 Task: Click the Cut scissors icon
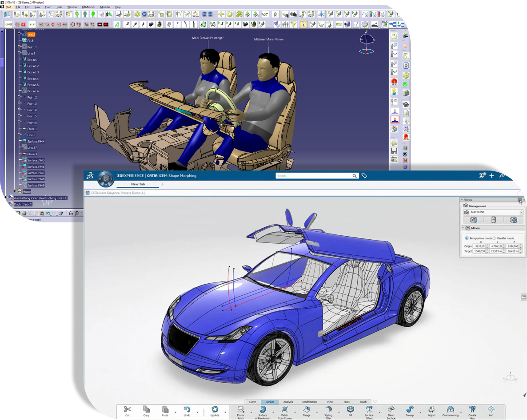click(x=128, y=410)
